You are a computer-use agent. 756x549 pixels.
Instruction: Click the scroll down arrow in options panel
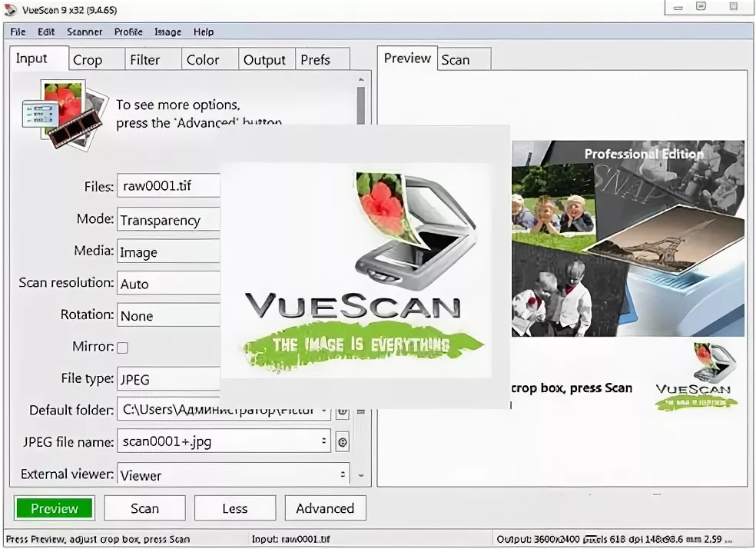[361, 476]
